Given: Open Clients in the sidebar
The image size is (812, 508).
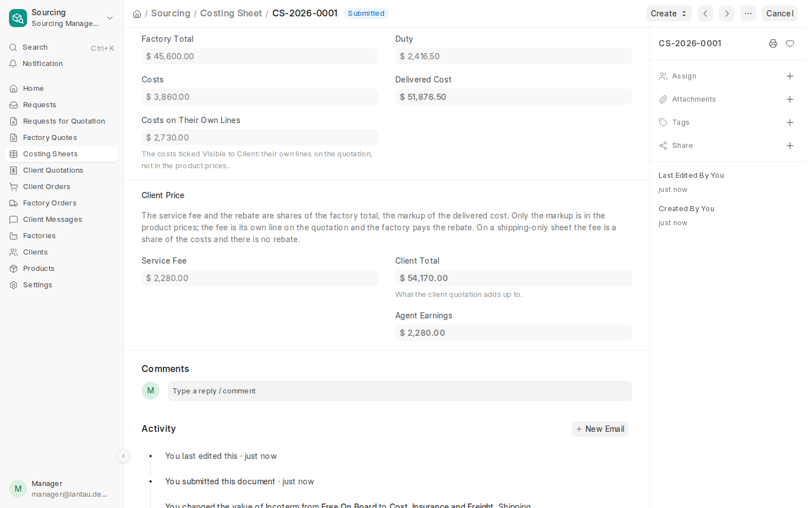Looking at the screenshot, I should (62, 252).
